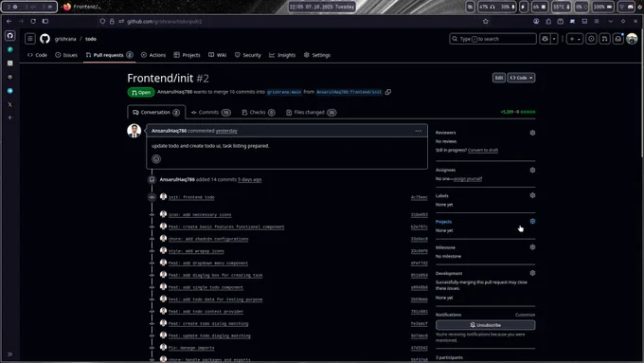Image resolution: width=644 pixels, height=363 pixels.
Task: Open the Copilot chat icon
Action: pyautogui.click(x=545, y=39)
